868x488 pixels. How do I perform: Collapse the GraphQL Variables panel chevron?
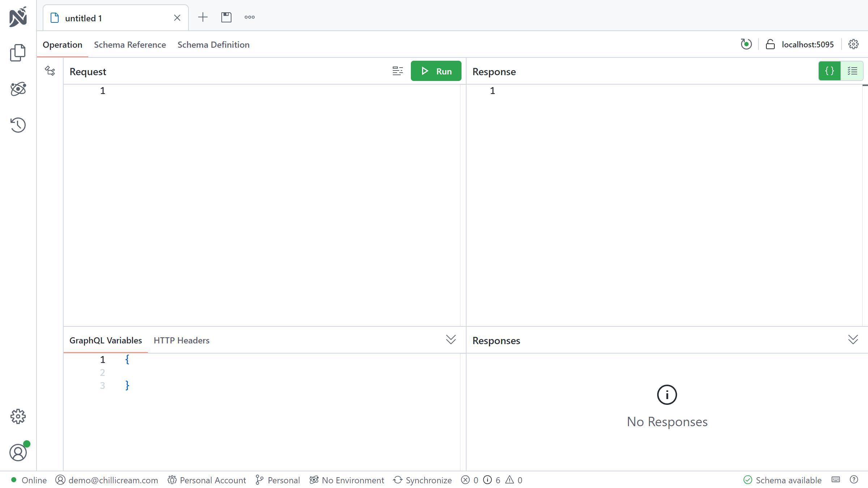tap(451, 340)
